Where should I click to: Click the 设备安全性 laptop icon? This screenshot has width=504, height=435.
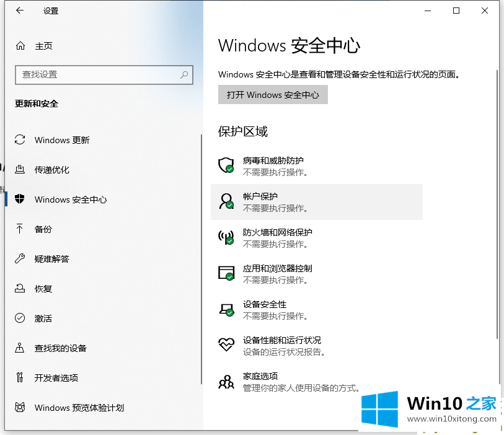click(226, 309)
